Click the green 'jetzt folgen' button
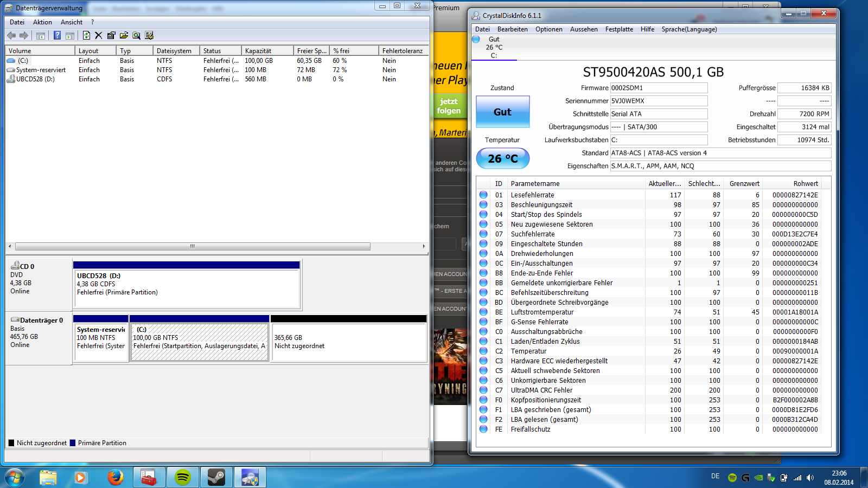 (x=449, y=106)
